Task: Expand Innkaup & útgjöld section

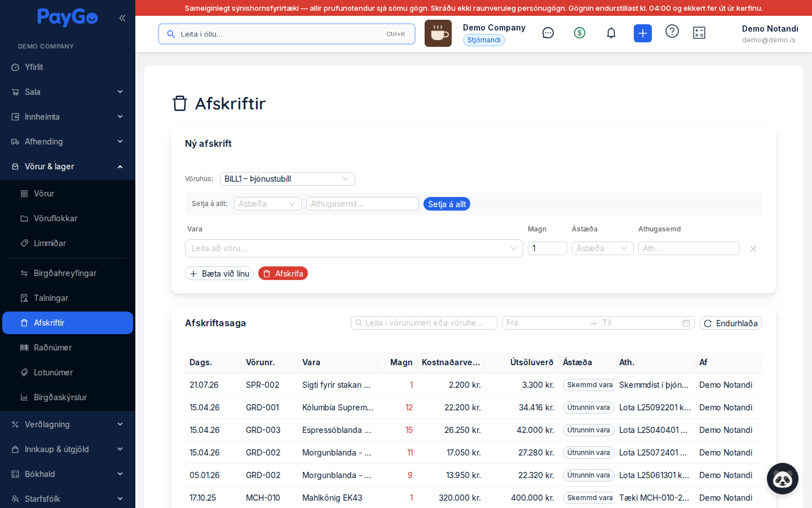Action: pyautogui.click(x=68, y=449)
